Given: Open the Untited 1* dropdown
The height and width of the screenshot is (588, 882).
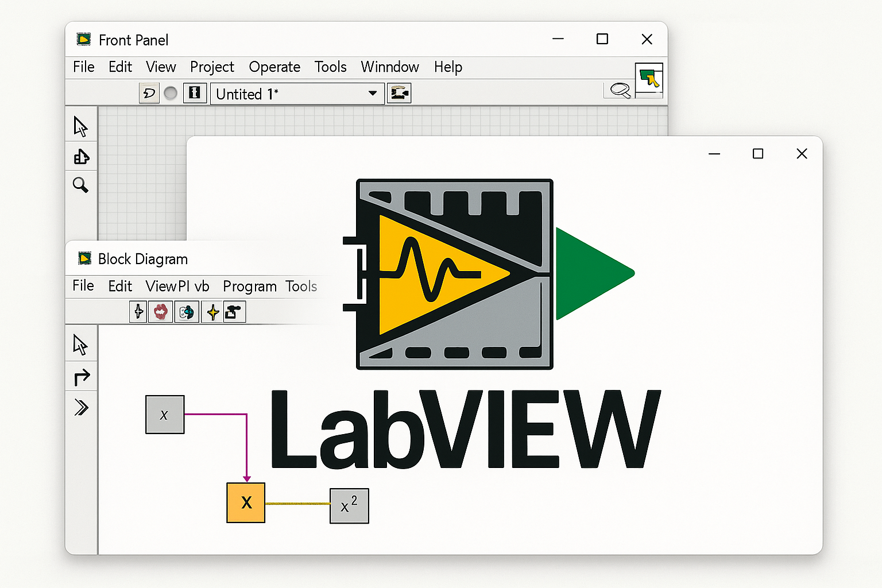Looking at the screenshot, I should [x=297, y=94].
